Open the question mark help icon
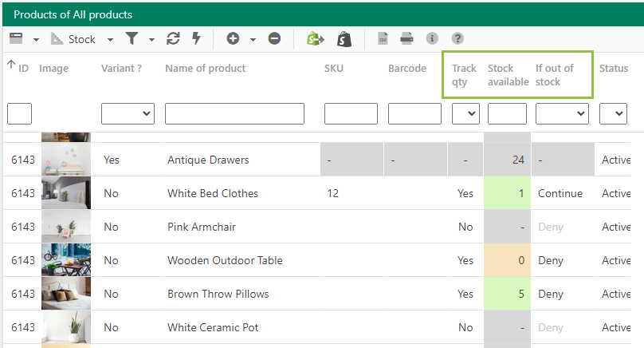 (457, 38)
